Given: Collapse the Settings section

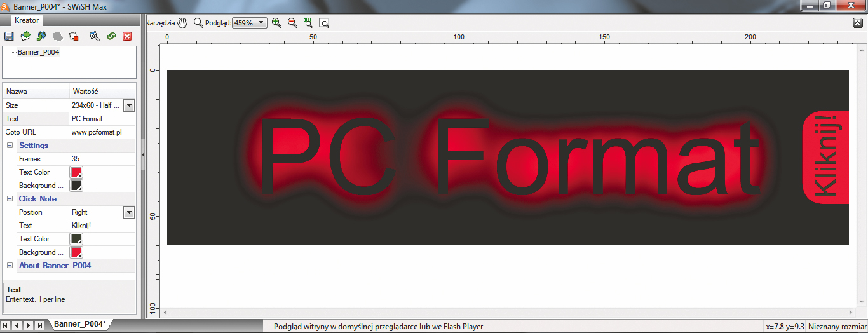Looking at the screenshot, I should point(10,146).
